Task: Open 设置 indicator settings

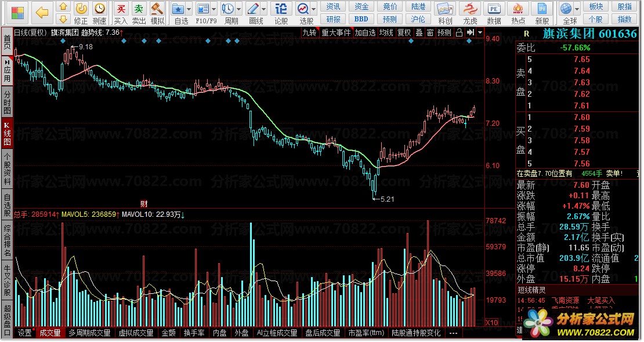Action: click(24, 333)
